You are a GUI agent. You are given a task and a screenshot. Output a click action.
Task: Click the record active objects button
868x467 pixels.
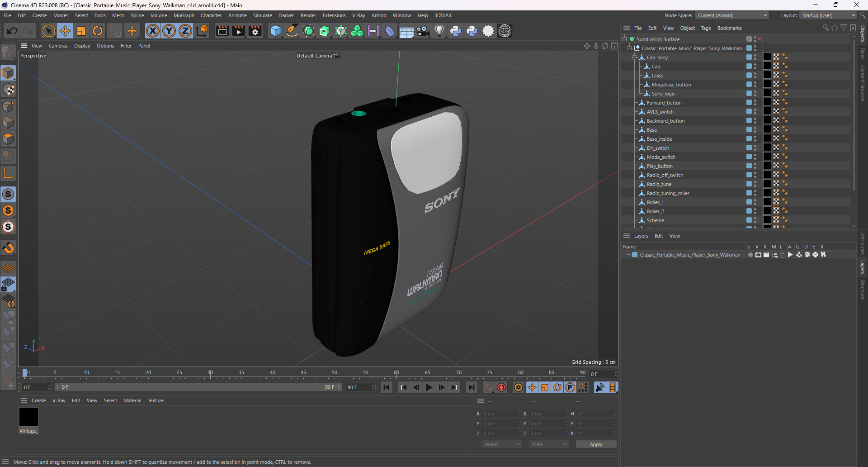pyautogui.click(x=489, y=387)
